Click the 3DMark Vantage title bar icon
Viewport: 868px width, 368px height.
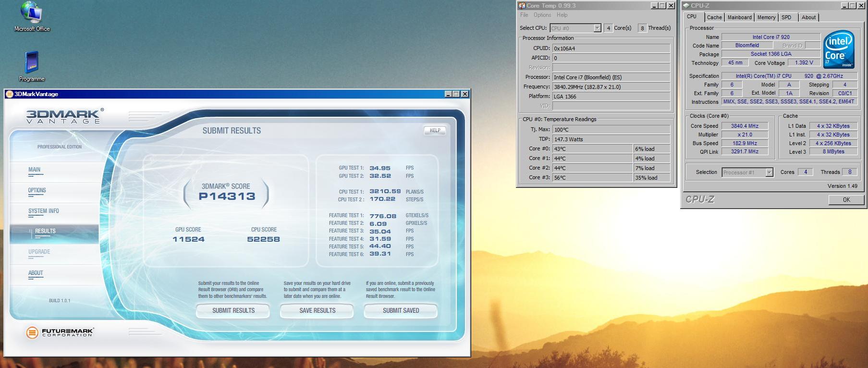click(x=10, y=94)
